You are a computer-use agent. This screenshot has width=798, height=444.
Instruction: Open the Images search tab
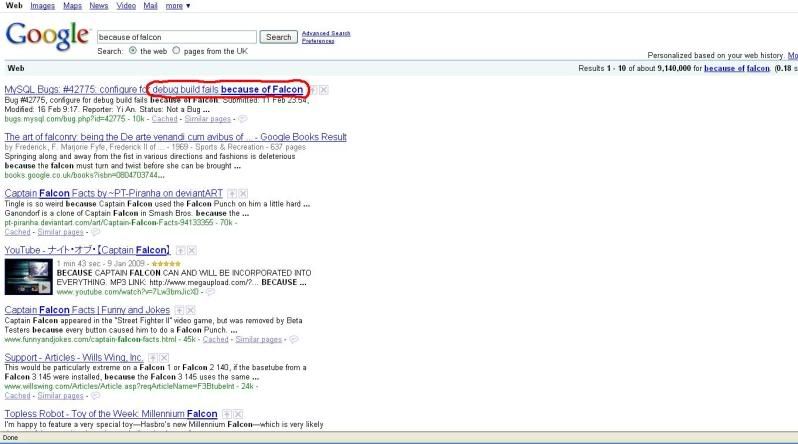click(42, 6)
